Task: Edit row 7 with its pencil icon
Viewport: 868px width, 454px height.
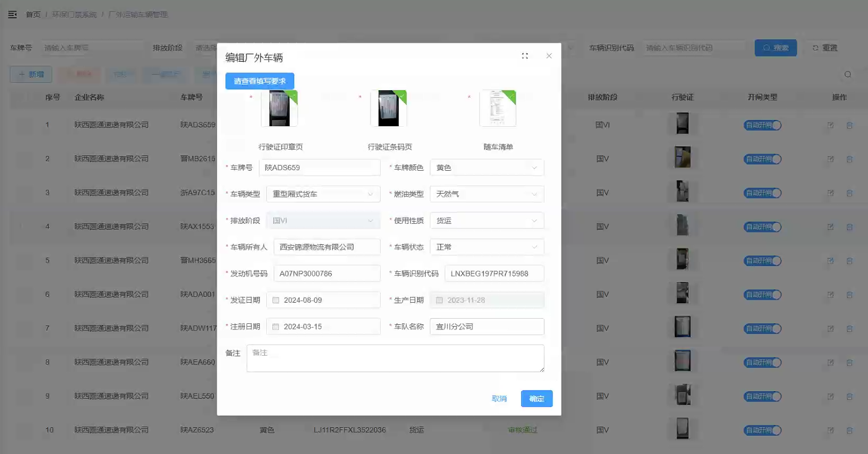Action: [831, 328]
